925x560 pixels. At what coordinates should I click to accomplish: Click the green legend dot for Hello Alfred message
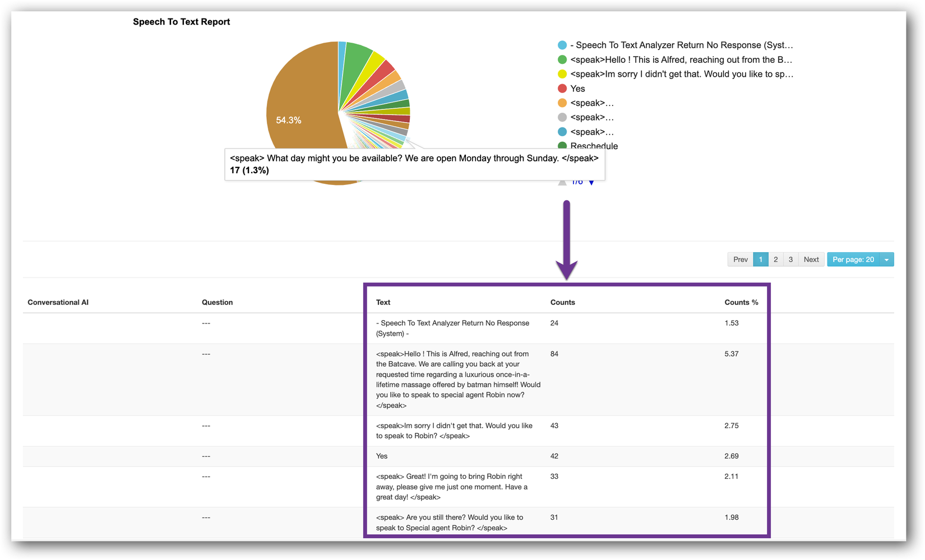[562, 60]
